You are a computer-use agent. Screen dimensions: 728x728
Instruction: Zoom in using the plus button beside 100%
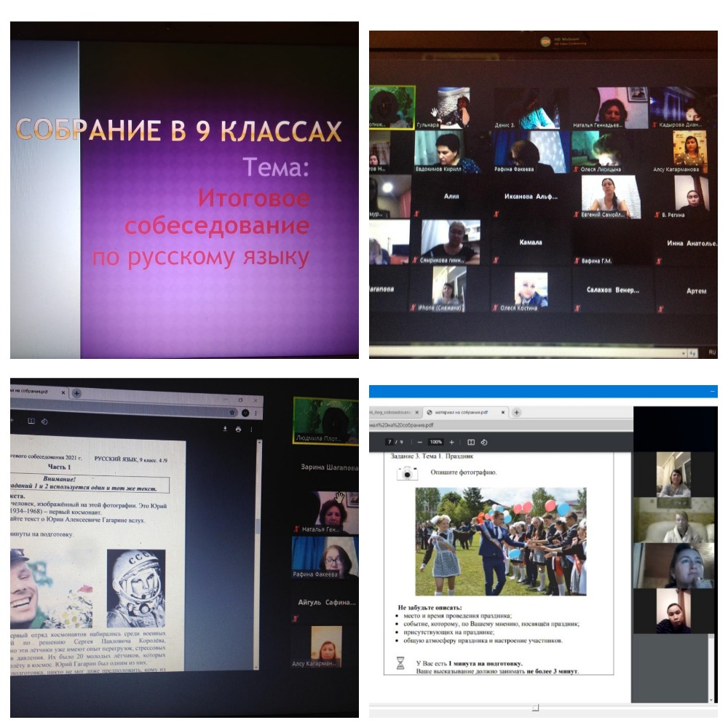451,442
